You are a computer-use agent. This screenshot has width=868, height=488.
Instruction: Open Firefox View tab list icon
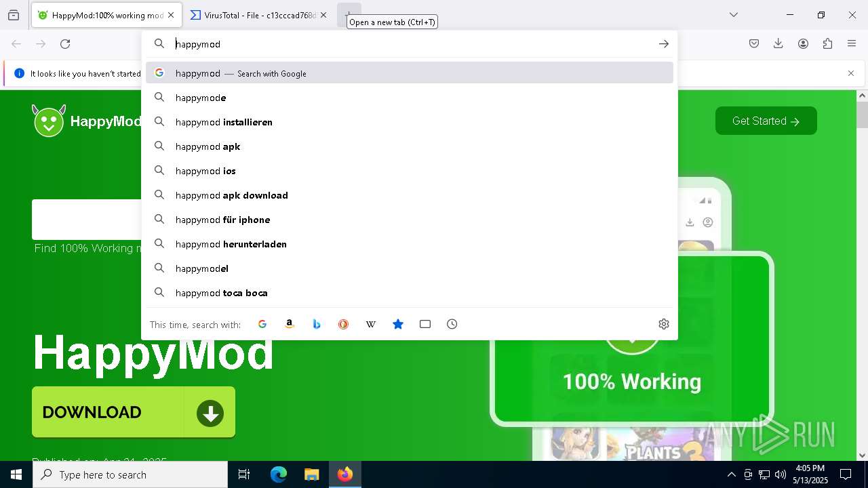(x=14, y=15)
